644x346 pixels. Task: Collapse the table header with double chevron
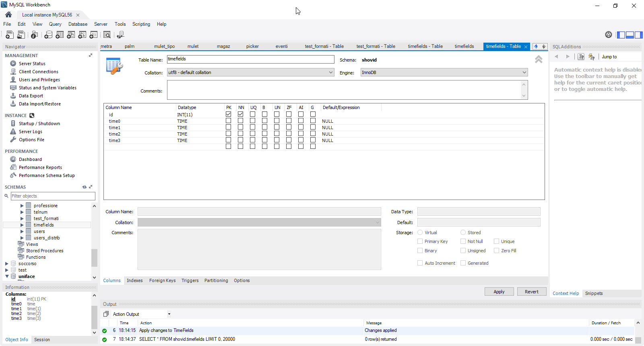point(539,60)
